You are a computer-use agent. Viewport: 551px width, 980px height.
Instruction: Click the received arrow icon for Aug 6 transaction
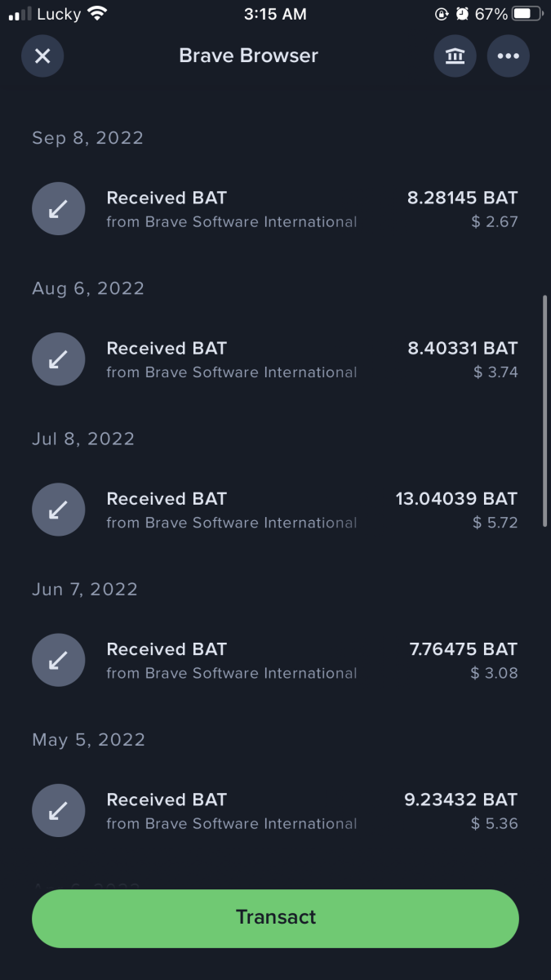tap(58, 359)
